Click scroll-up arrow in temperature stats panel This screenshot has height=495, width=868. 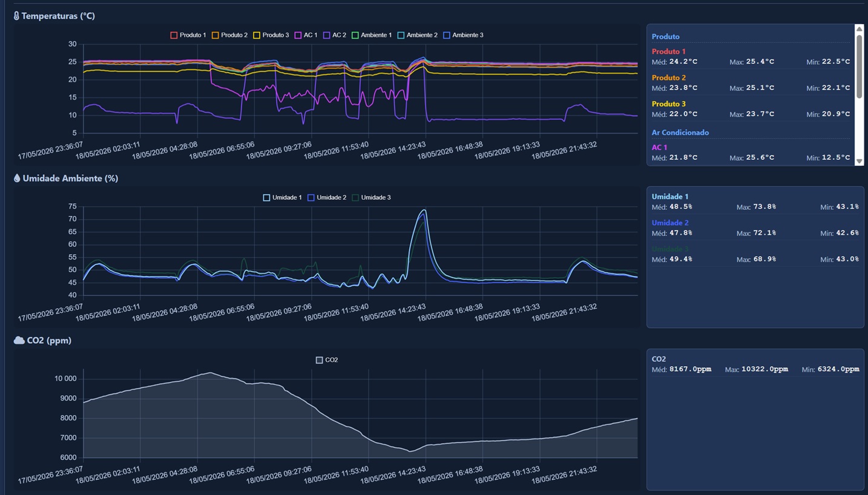(x=859, y=29)
